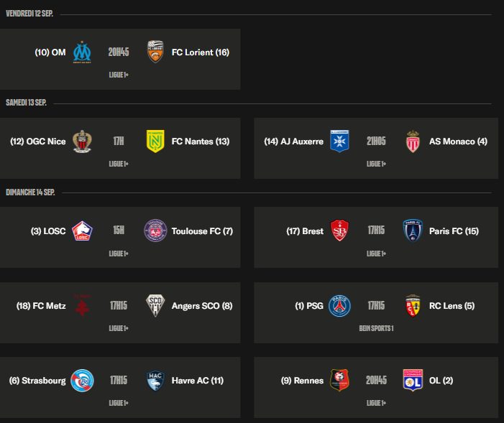The width and height of the screenshot is (504, 423).
Task: Select the LOSC Lille club logo
Action: click(x=83, y=231)
